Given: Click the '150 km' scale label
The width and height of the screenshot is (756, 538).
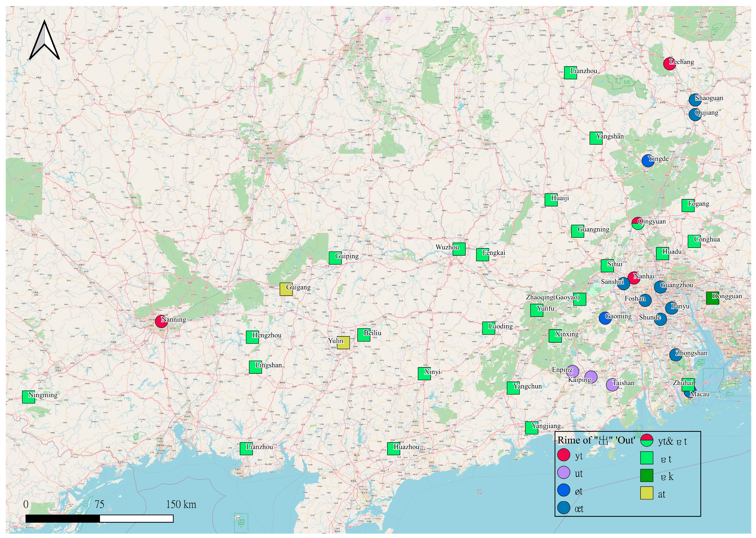Looking at the screenshot, I should (x=181, y=505).
